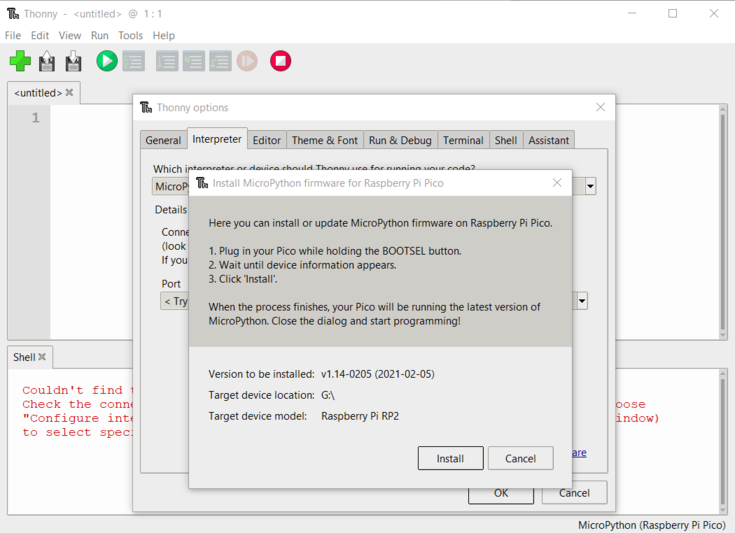This screenshot has height=533, width=735.
Task: Click the target device location G:\
Action: point(328,395)
